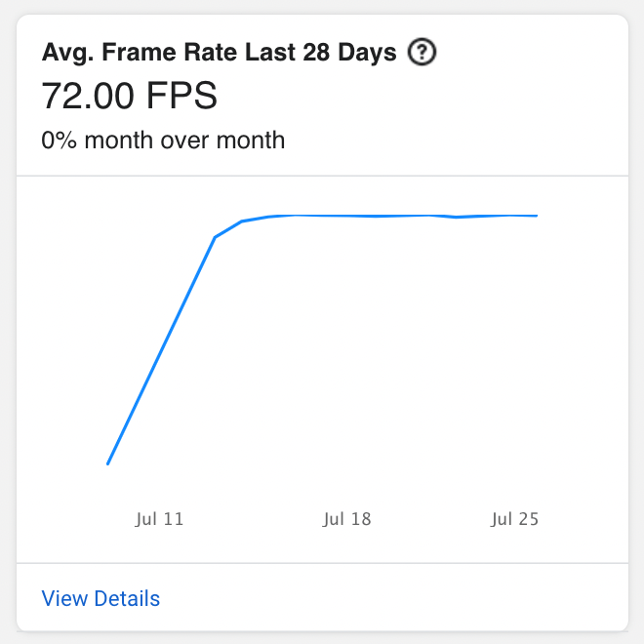This screenshot has height=644, width=644.
Task: Click the plateau line directly above Jul 18
Action: click(346, 216)
